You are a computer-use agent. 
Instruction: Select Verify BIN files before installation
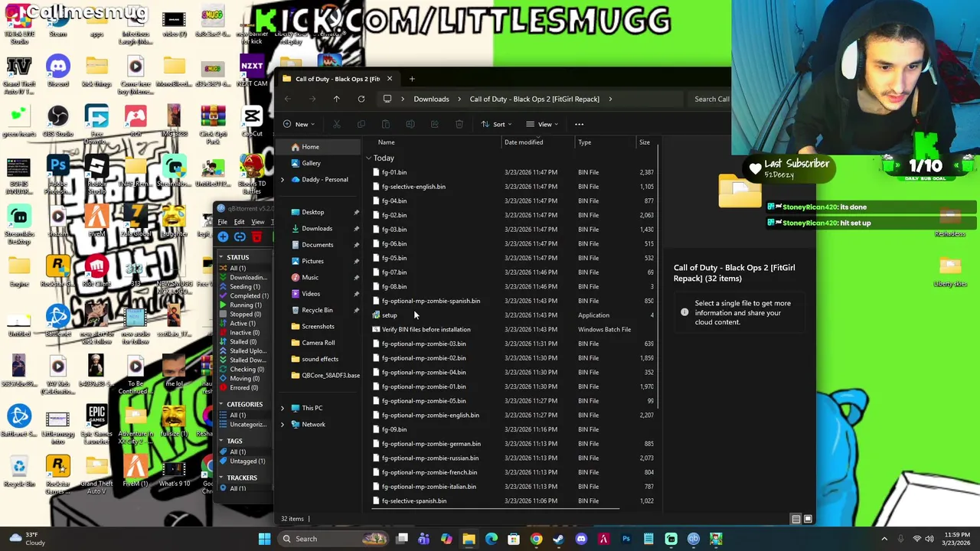click(x=426, y=330)
